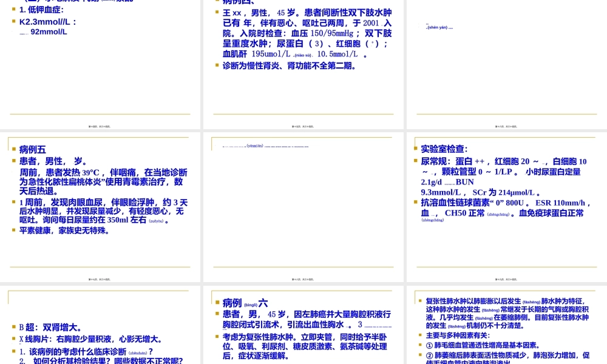Select the 平素健康，家族史无特殊 line
The height and width of the screenshot is (364, 607).
[x=61, y=229]
